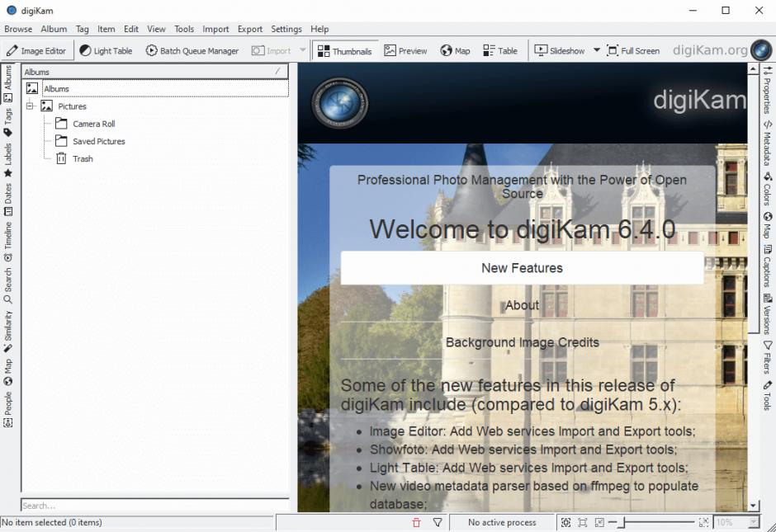Open the Metadata right sidebar tab
Viewport: 776px width, 532px height.
click(x=767, y=144)
